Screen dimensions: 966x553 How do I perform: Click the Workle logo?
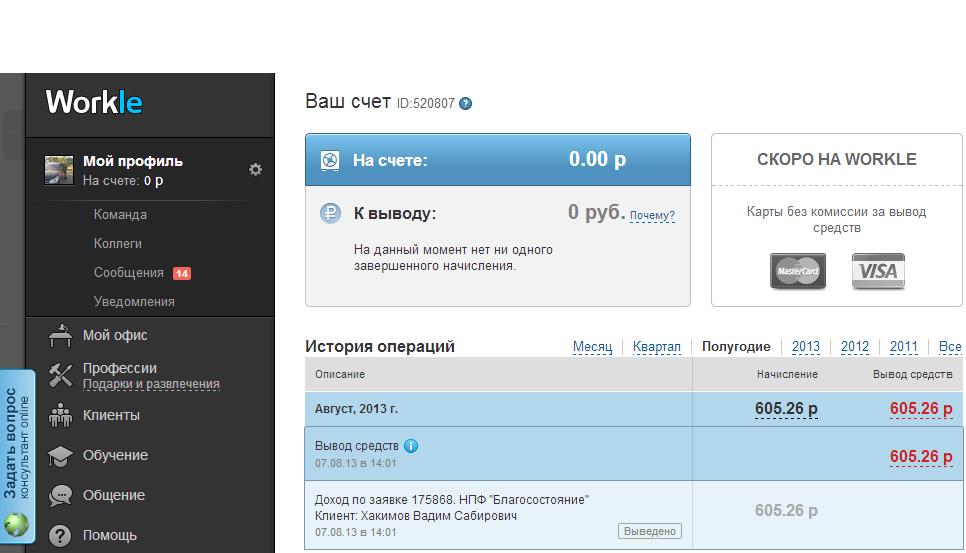(x=94, y=102)
